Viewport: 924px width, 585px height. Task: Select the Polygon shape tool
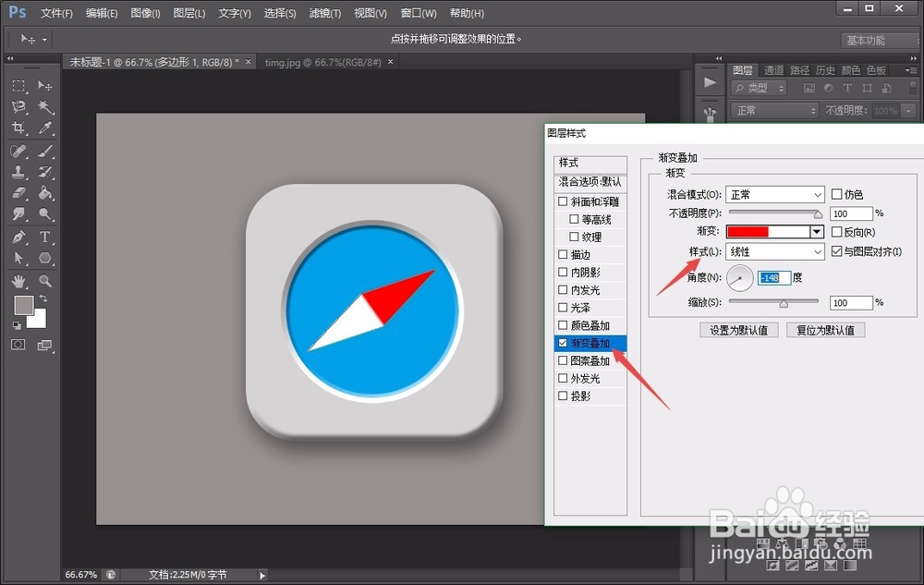click(x=44, y=258)
